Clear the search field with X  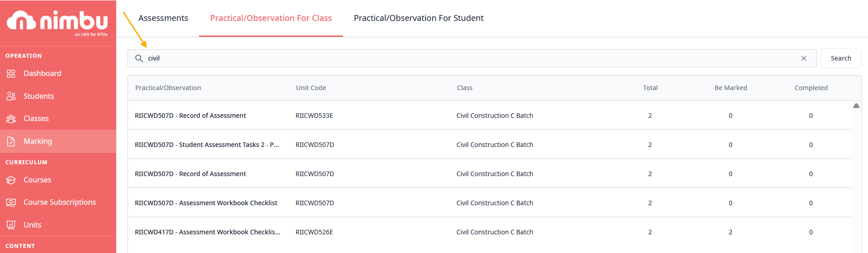pyautogui.click(x=804, y=58)
